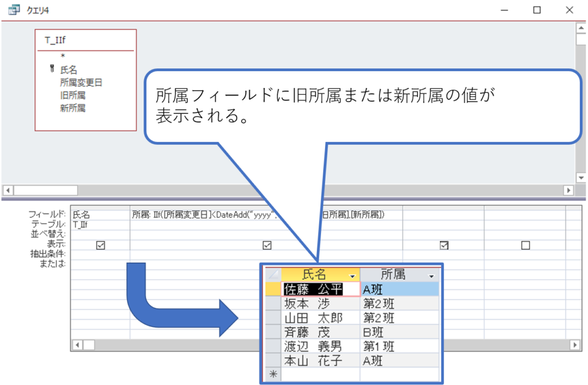588x385 pixels.
Task: Check the empty 表示 checkbox in fourth column
Action: (x=526, y=245)
